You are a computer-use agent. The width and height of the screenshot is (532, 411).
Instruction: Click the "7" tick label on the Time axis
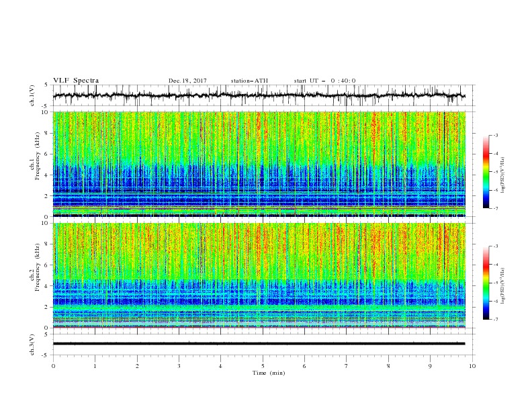click(347, 366)
